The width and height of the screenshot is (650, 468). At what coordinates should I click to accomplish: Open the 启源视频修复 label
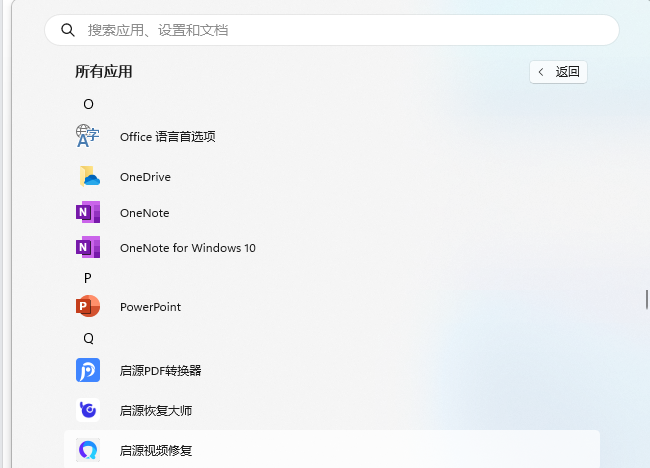pos(156,450)
